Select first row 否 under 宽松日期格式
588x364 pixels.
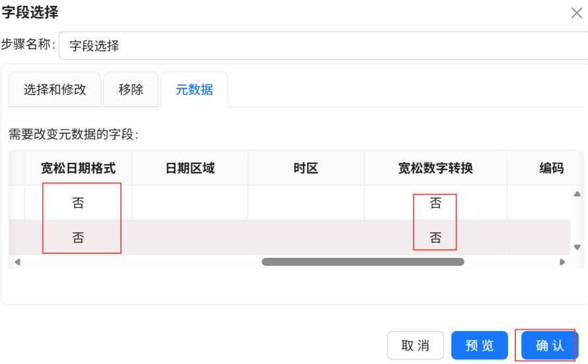tap(78, 202)
